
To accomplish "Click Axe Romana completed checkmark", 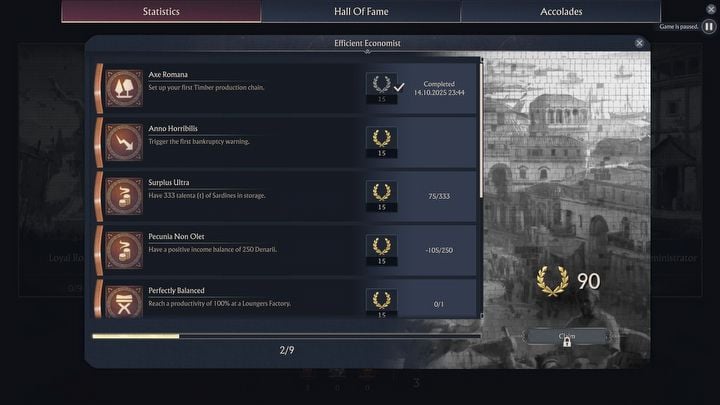I will pyautogui.click(x=399, y=87).
